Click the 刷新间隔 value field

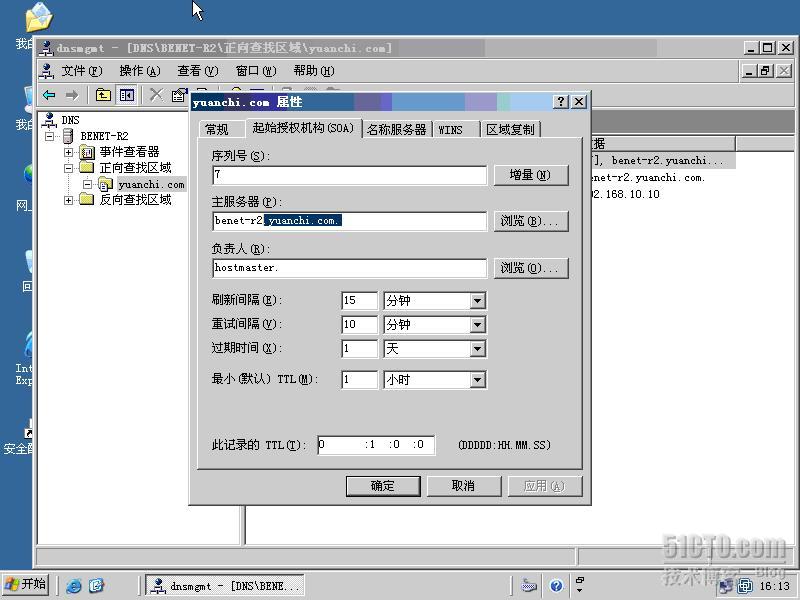click(359, 301)
